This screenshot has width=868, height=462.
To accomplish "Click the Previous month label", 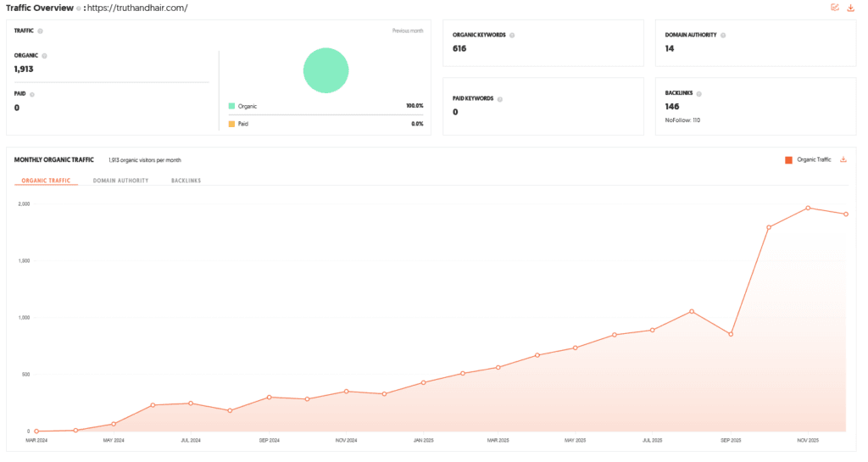I will point(408,31).
